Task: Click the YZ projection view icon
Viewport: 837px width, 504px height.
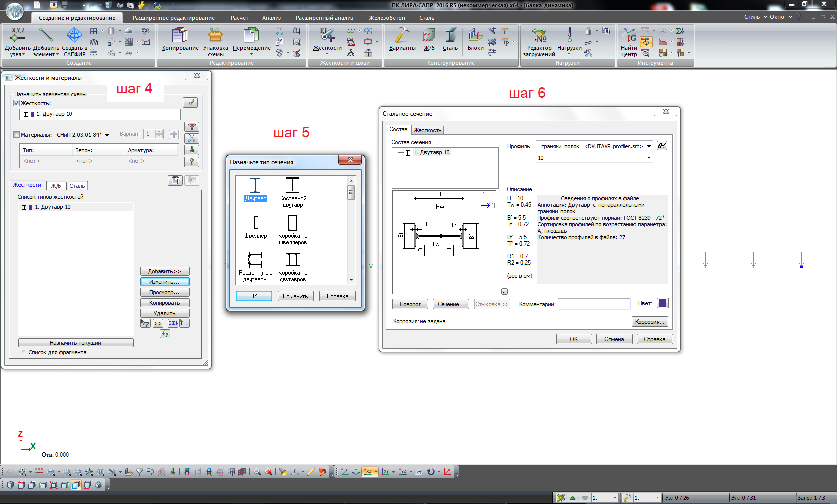Action: tap(403, 472)
